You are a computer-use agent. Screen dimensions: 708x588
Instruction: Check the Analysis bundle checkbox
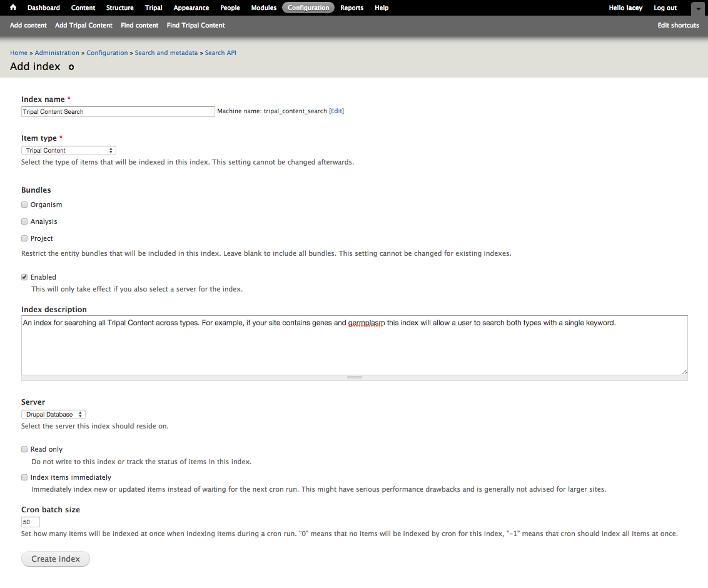click(x=24, y=221)
